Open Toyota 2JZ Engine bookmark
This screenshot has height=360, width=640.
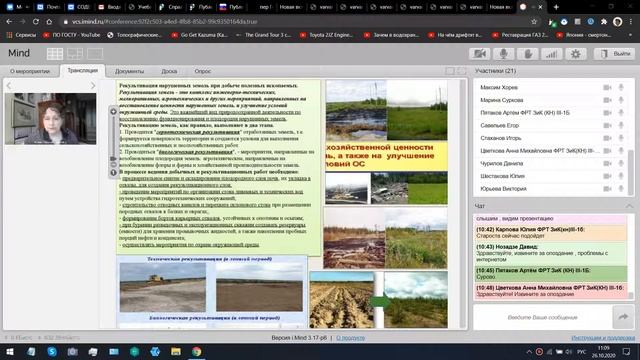pyautogui.click(x=327, y=35)
